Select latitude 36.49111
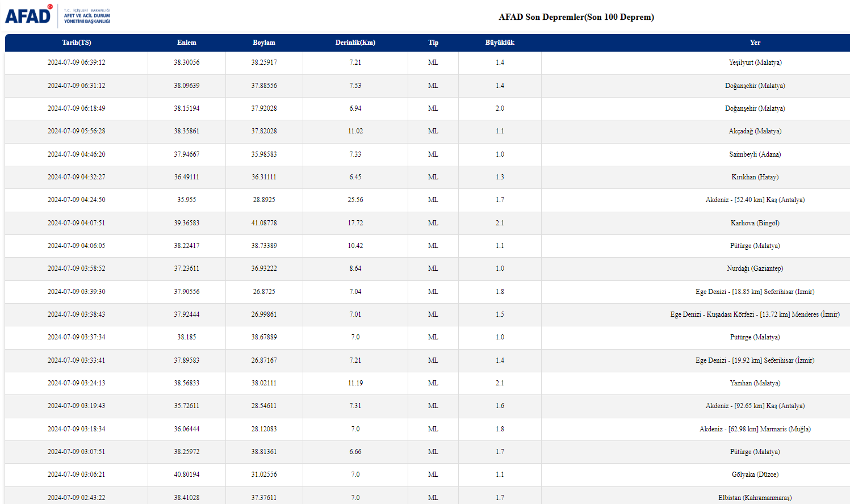Image resolution: width=850 pixels, height=504 pixels. (x=187, y=177)
